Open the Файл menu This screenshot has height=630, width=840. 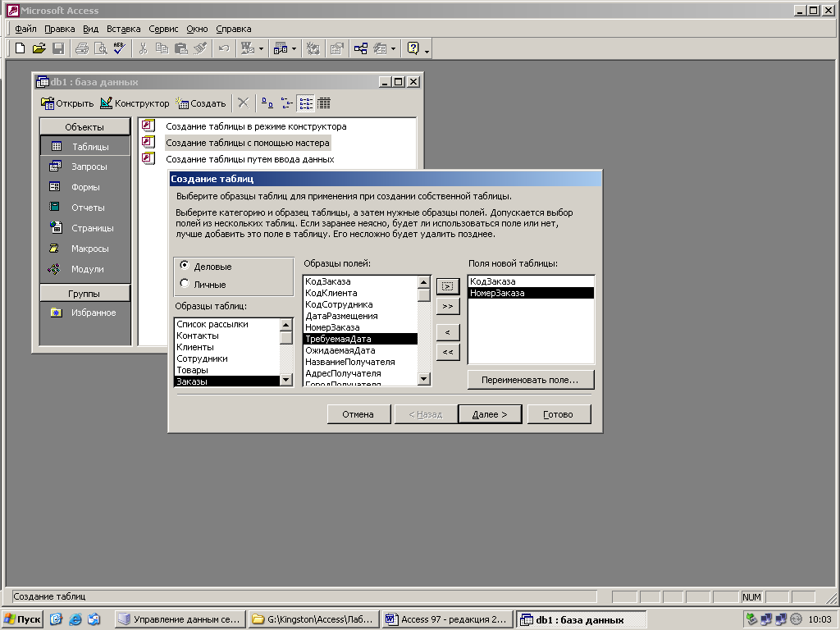[25, 29]
